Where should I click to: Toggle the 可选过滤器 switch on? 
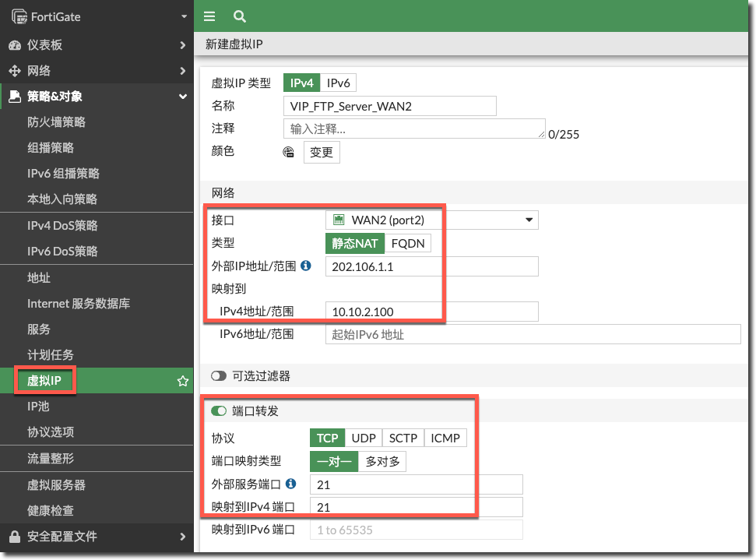[x=219, y=376]
